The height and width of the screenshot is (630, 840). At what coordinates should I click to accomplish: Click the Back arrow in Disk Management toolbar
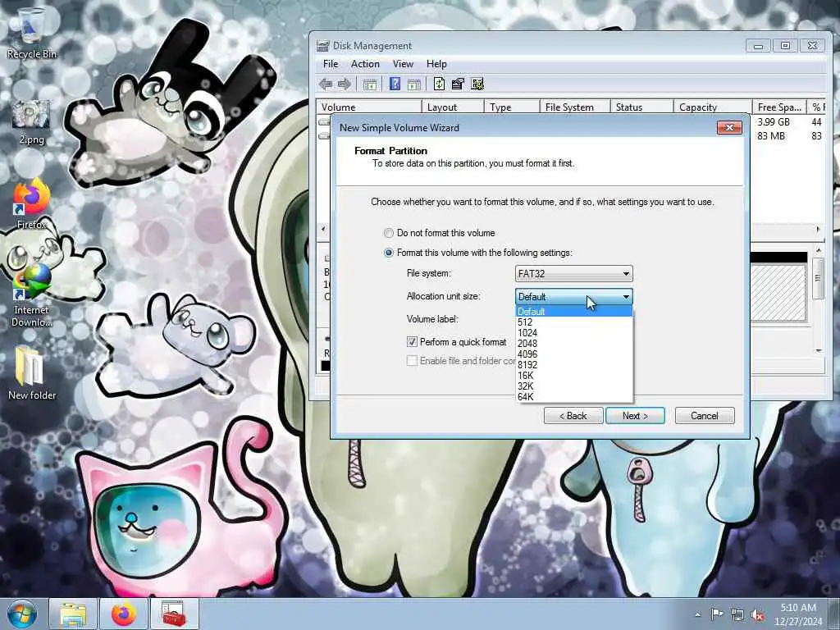pos(325,84)
